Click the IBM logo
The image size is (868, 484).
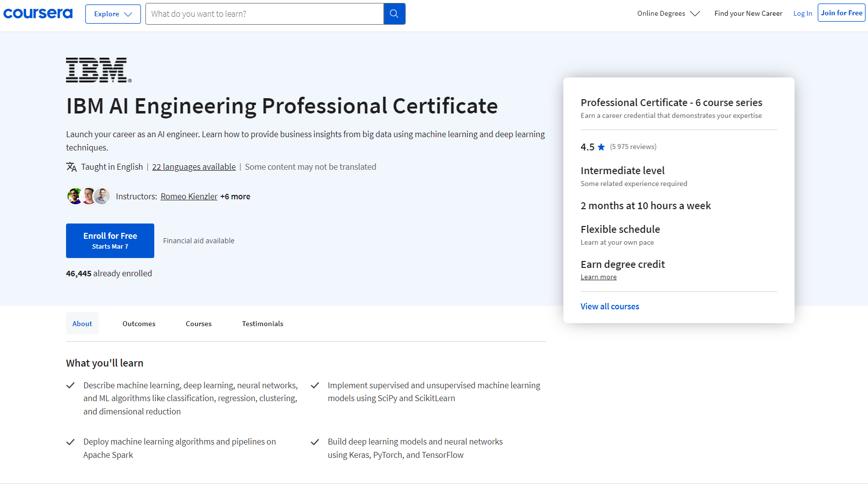click(99, 70)
